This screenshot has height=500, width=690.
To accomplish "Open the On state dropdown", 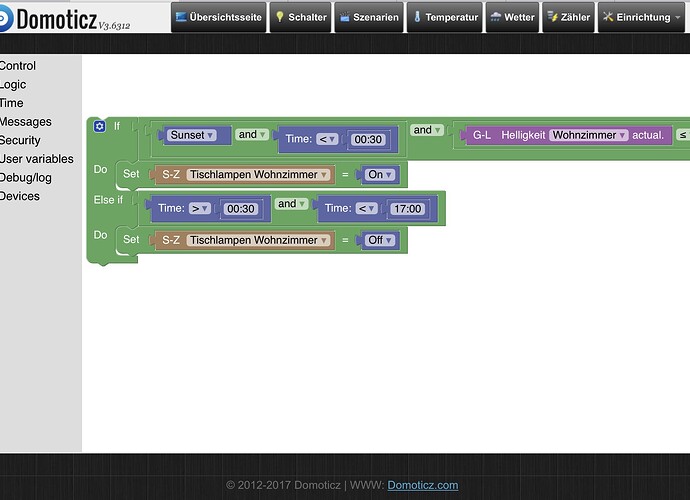I will (x=380, y=175).
